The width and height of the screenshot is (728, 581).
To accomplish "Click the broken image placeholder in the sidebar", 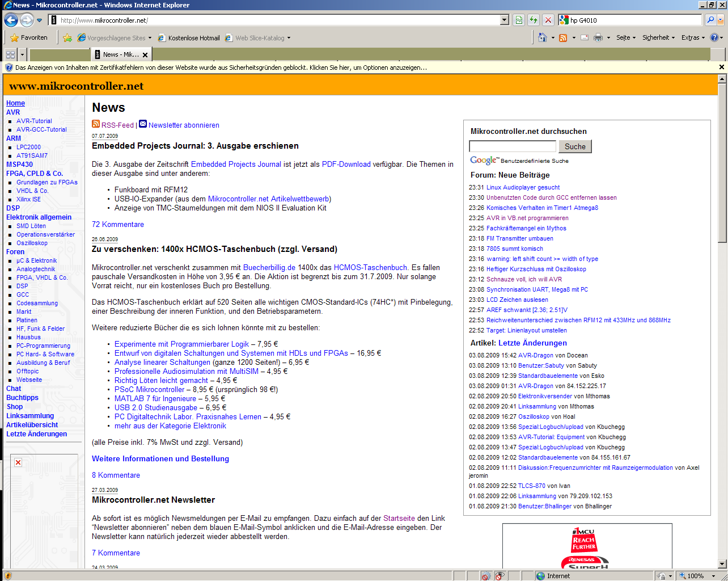I will 18,462.
